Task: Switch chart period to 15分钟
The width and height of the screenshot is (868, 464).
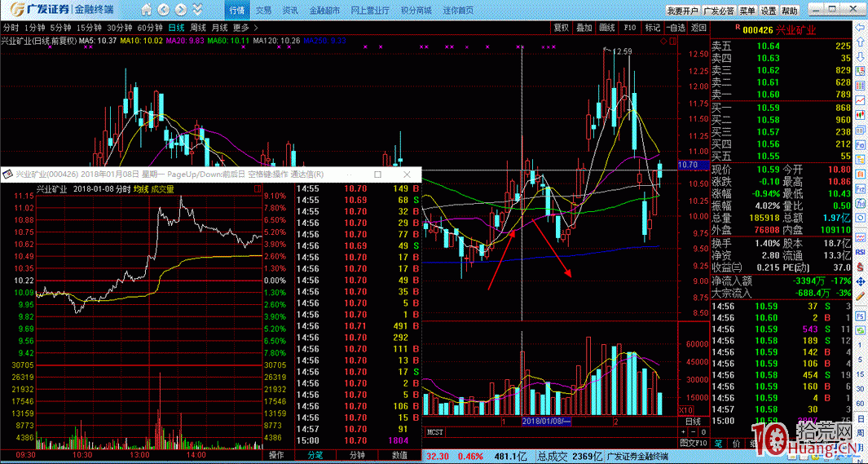Action: (x=89, y=28)
